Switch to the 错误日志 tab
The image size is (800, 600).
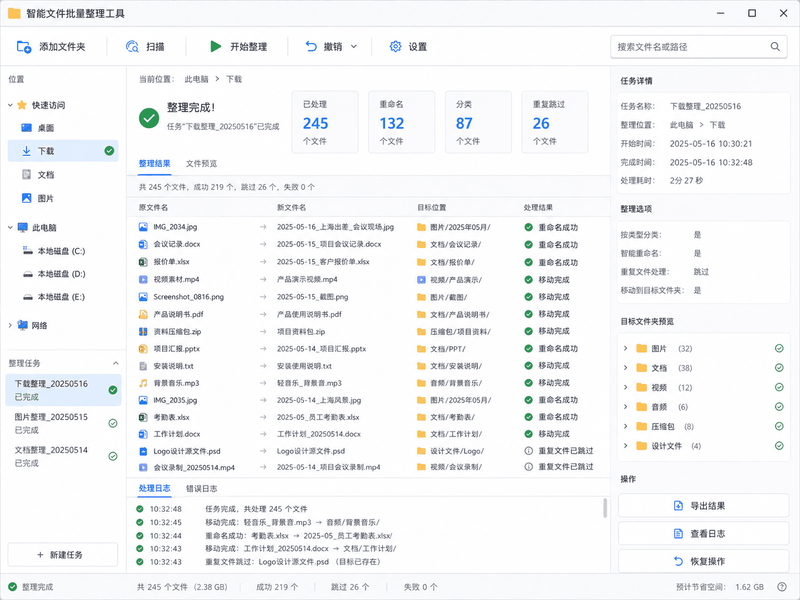point(202,488)
